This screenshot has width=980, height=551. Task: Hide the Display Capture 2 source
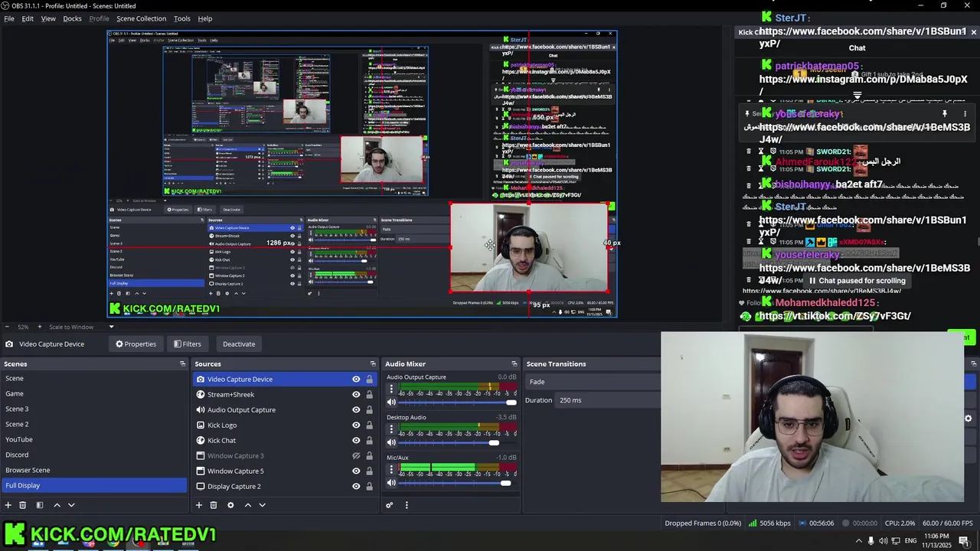tap(356, 487)
